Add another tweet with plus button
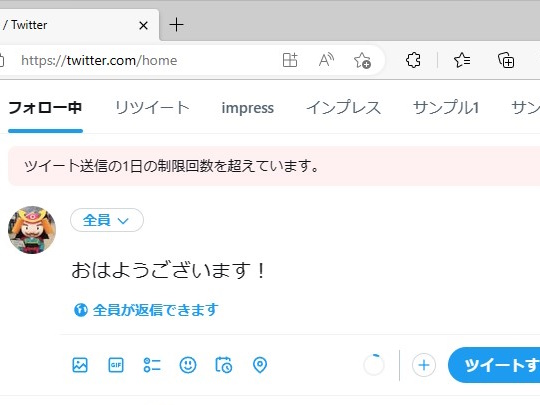Image resolution: width=540 pixels, height=405 pixels. tap(424, 365)
